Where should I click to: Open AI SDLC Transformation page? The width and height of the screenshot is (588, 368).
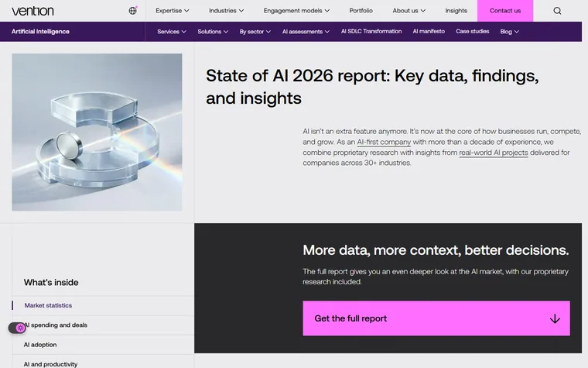371,32
